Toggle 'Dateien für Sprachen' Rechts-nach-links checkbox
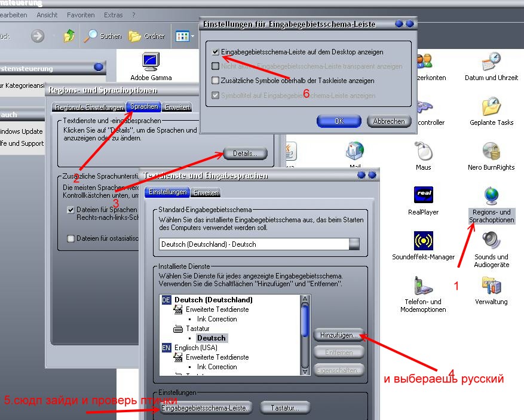 [x=71, y=210]
